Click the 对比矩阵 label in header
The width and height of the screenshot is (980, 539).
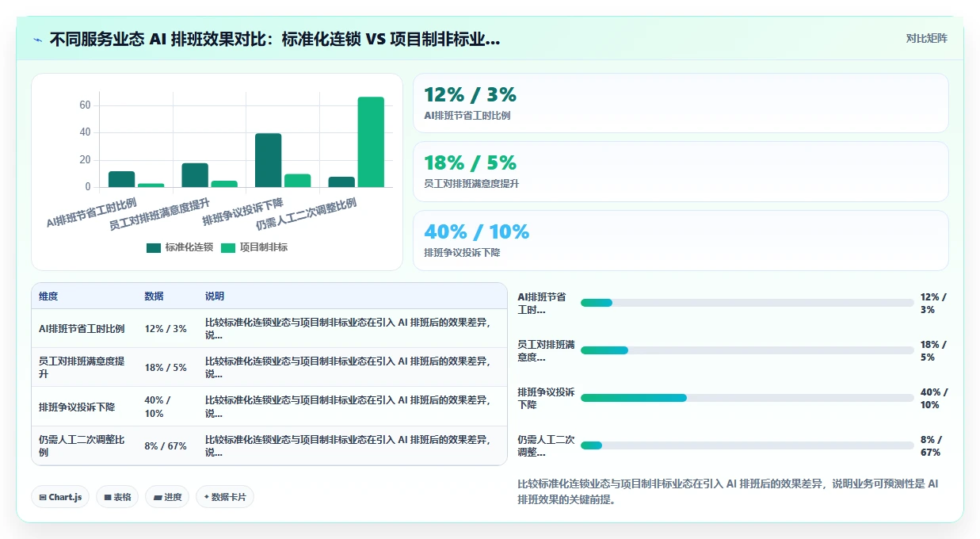(926, 38)
